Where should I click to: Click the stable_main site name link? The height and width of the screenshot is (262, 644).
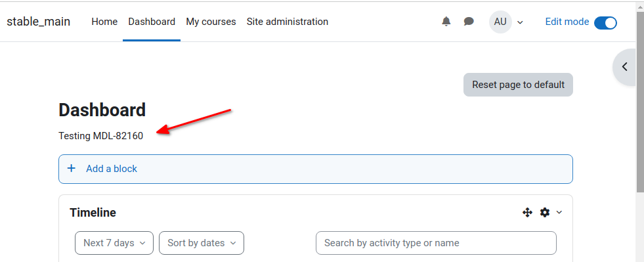pos(39,22)
